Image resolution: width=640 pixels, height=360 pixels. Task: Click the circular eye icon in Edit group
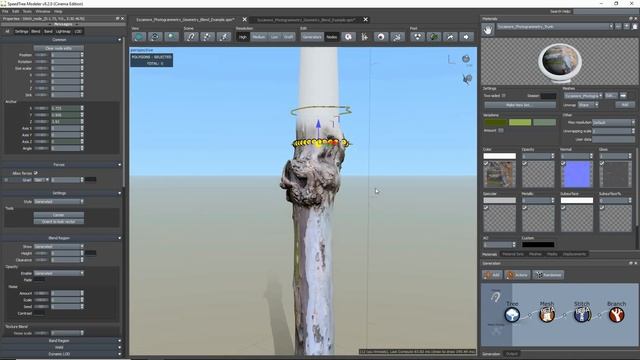click(x=381, y=37)
